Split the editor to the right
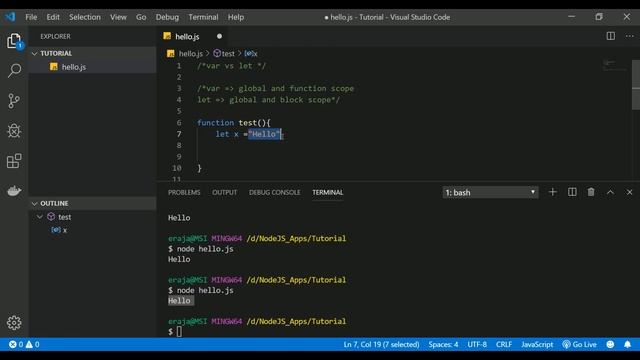 [x=611, y=36]
